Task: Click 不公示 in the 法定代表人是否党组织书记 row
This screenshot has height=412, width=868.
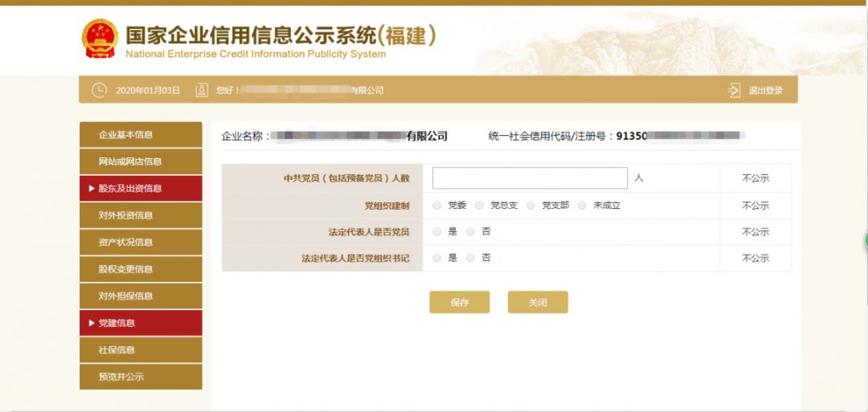Action: tap(755, 259)
